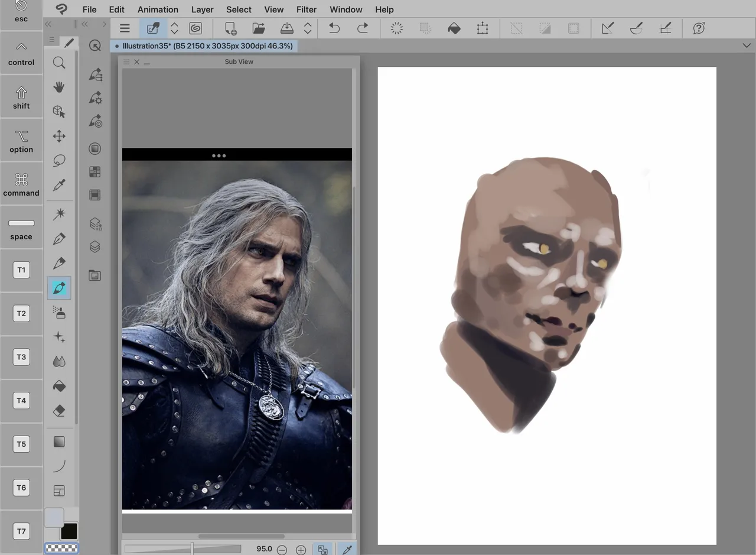
Task: Select the Fill bucket tool in toolbar
Action: 59,386
